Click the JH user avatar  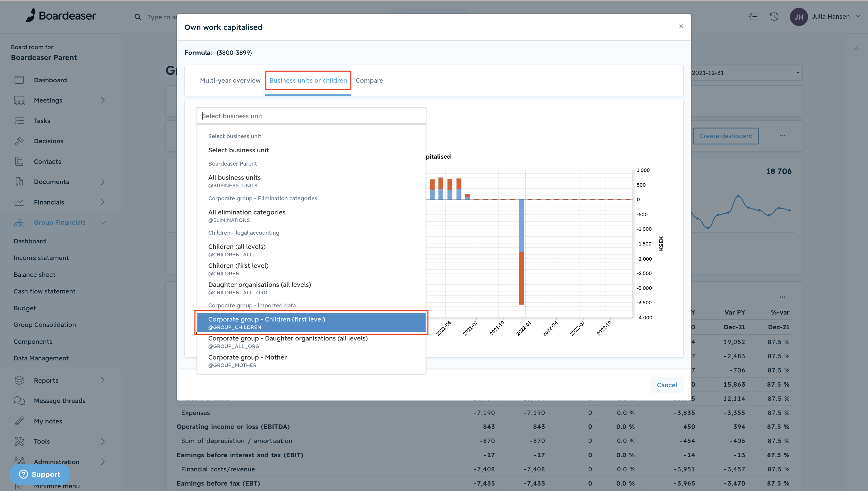[799, 17]
